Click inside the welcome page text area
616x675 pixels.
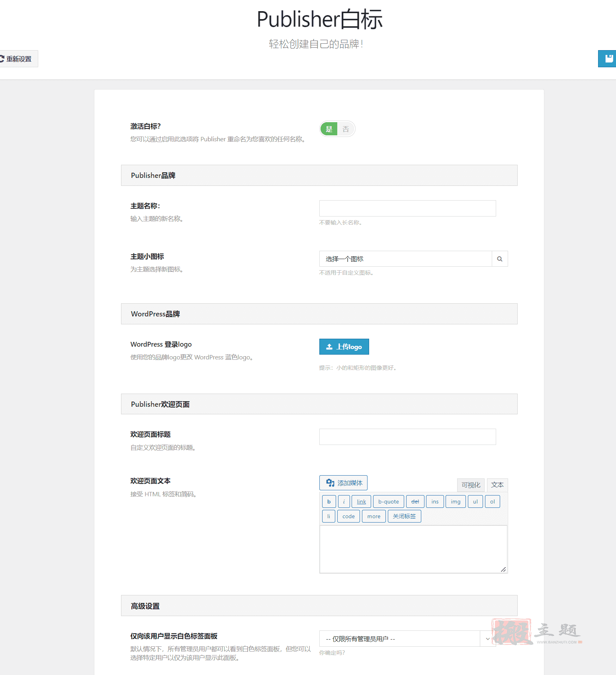(x=413, y=549)
